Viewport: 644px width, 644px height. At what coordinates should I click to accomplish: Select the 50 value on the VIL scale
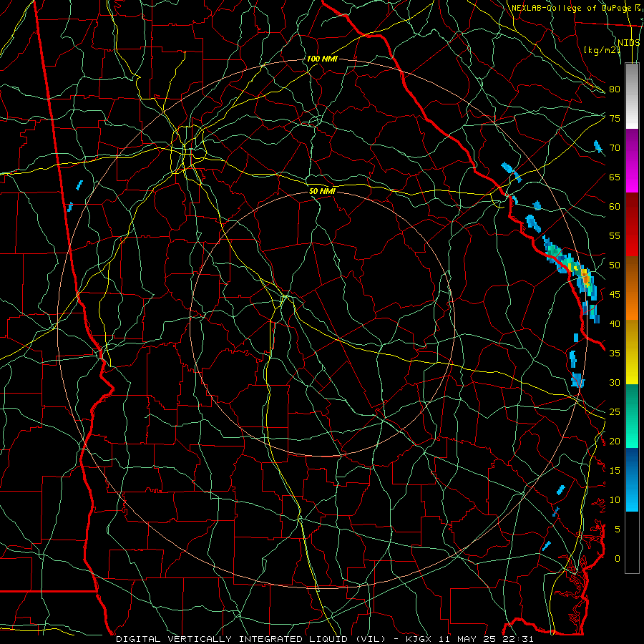[x=615, y=265]
